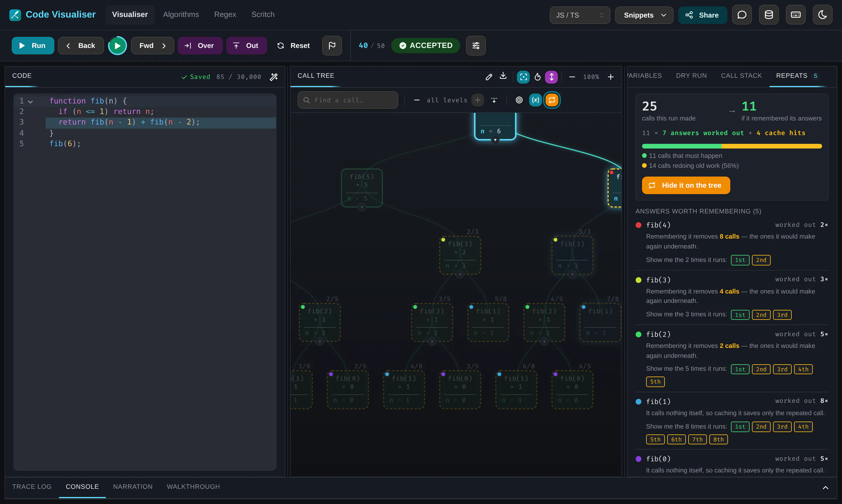Reset the execution

(294, 46)
